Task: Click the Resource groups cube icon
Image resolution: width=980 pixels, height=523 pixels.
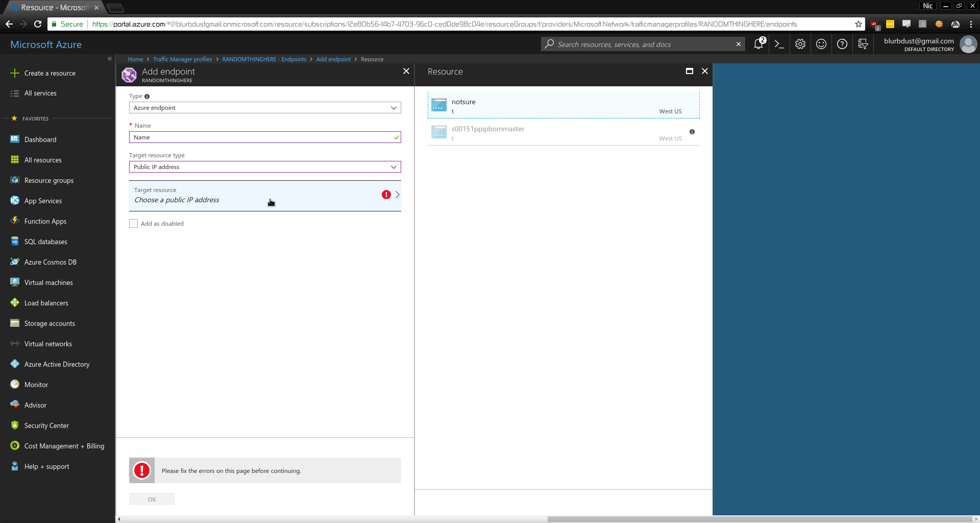Action: tap(15, 180)
